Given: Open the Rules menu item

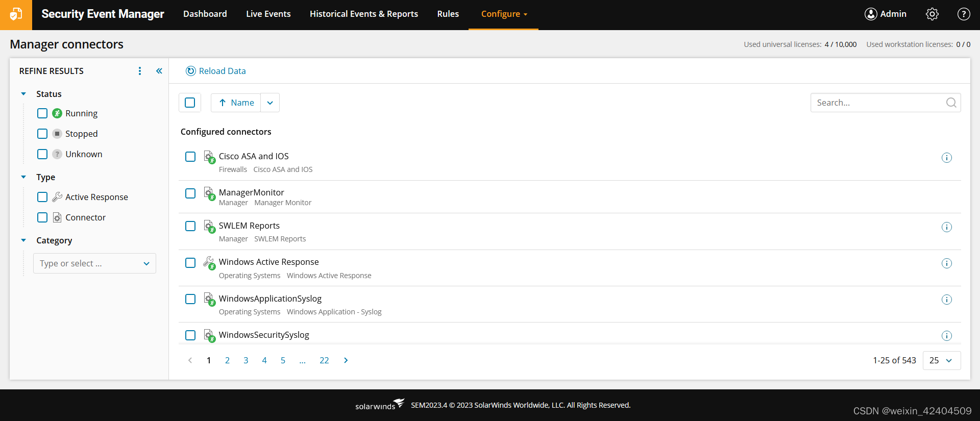Looking at the screenshot, I should (448, 14).
